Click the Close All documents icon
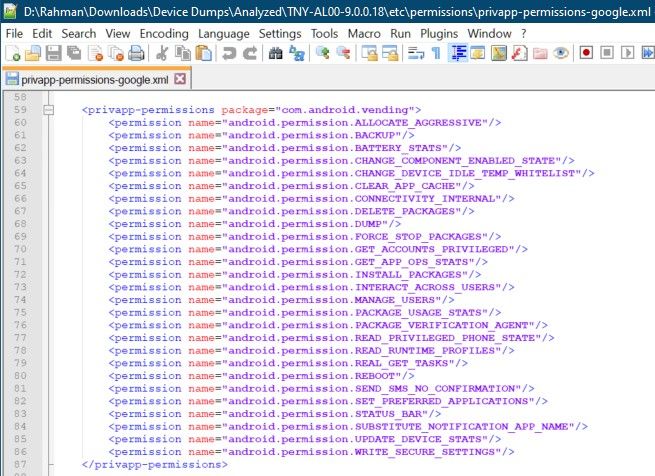Screen dimensions: 655x476 tap(116, 53)
